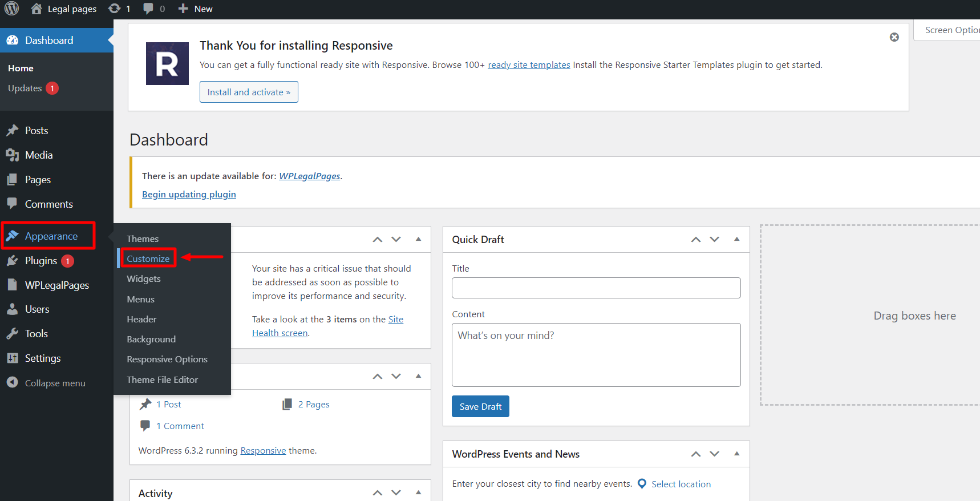980x501 pixels.
Task: Move the Activity panel up
Action: pyautogui.click(x=377, y=493)
